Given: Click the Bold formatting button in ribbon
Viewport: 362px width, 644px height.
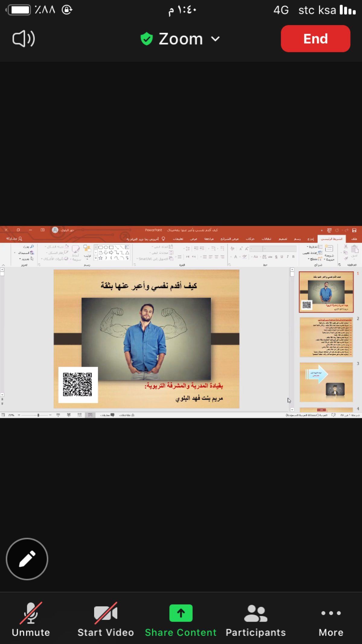Looking at the screenshot, I should (x=293, y=257).
